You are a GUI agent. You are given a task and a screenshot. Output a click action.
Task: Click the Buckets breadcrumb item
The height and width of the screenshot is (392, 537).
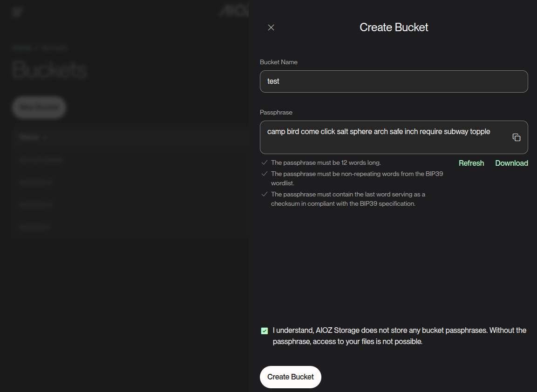(55, 48)
